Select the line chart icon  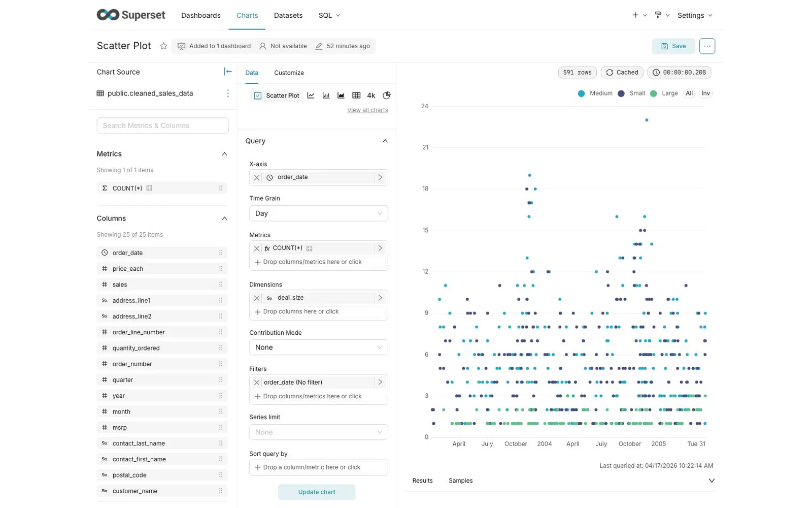pos(311,96)
